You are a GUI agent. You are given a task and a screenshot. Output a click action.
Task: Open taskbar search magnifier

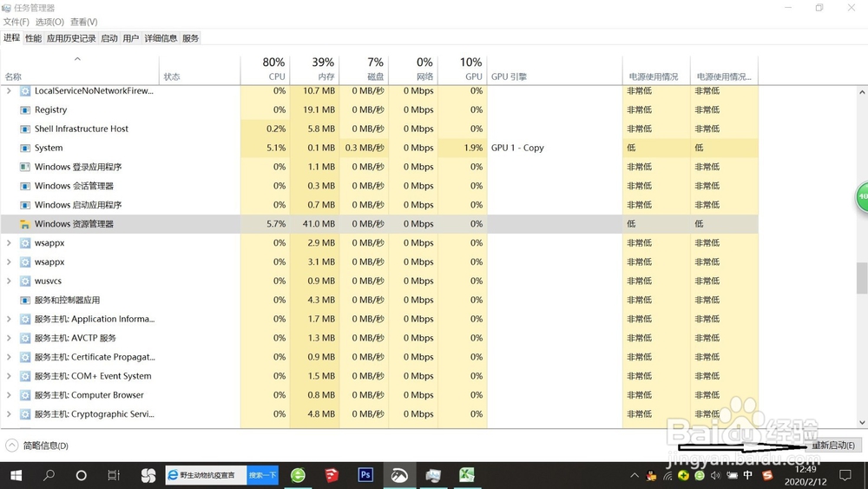49,475
